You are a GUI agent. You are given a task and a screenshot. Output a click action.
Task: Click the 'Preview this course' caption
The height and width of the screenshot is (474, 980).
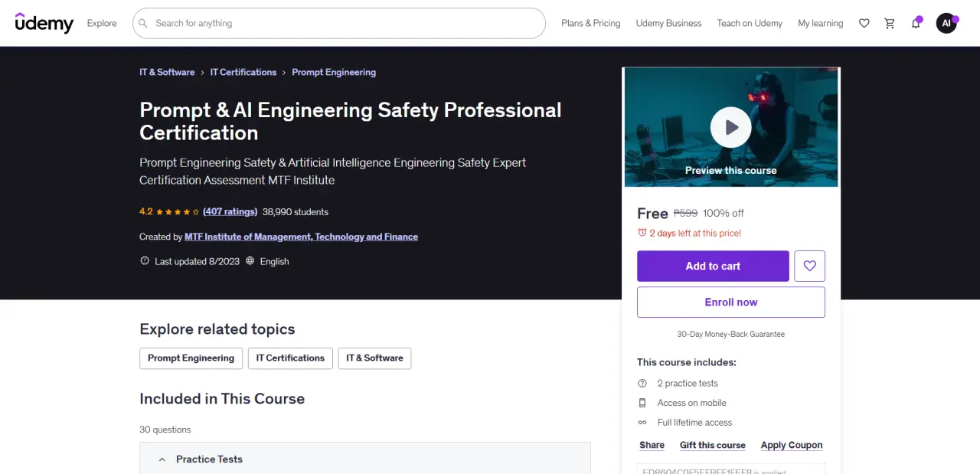pyautogui.click(x=731, y=170)
